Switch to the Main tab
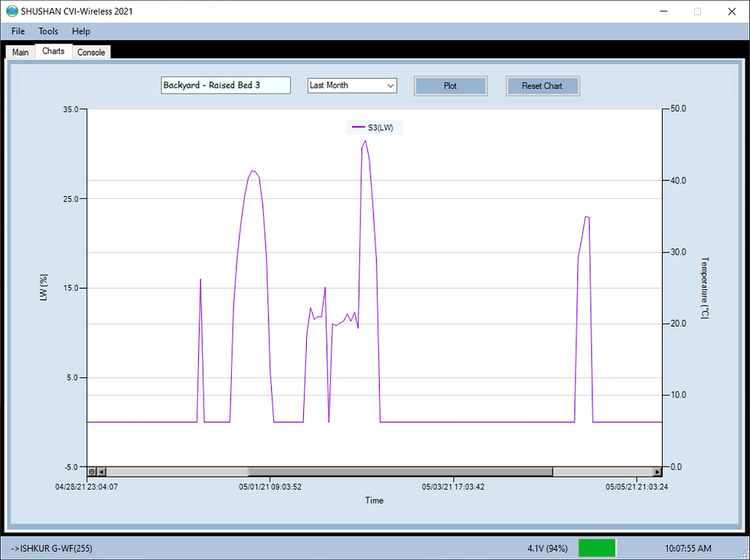750x560 pixels. [21, 52]
